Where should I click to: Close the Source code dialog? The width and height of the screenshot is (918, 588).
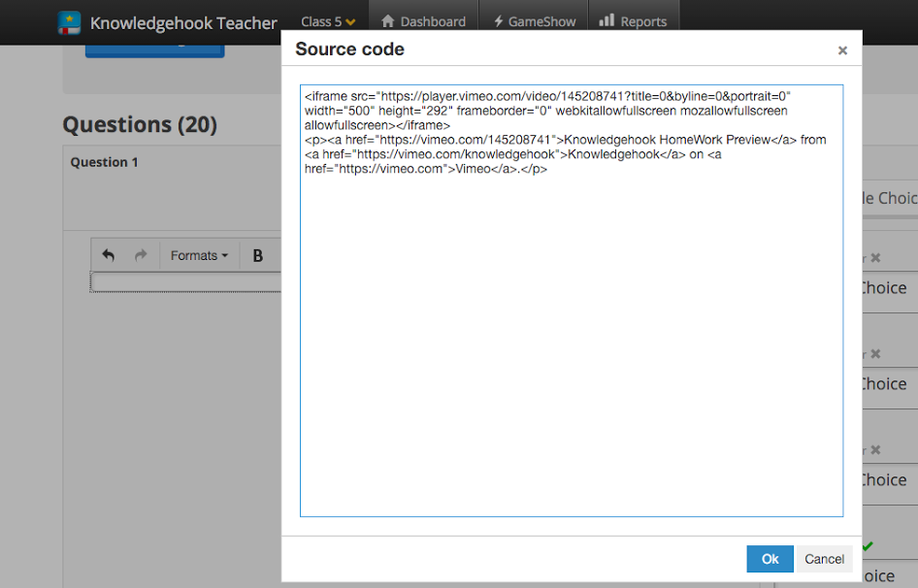click(842, 50)
